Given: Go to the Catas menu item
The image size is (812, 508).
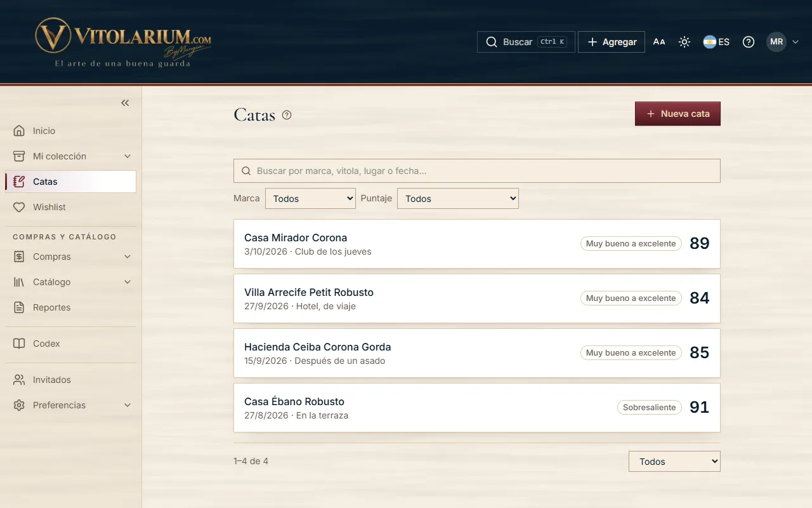Looking at the screenshot, I should 70,182.
